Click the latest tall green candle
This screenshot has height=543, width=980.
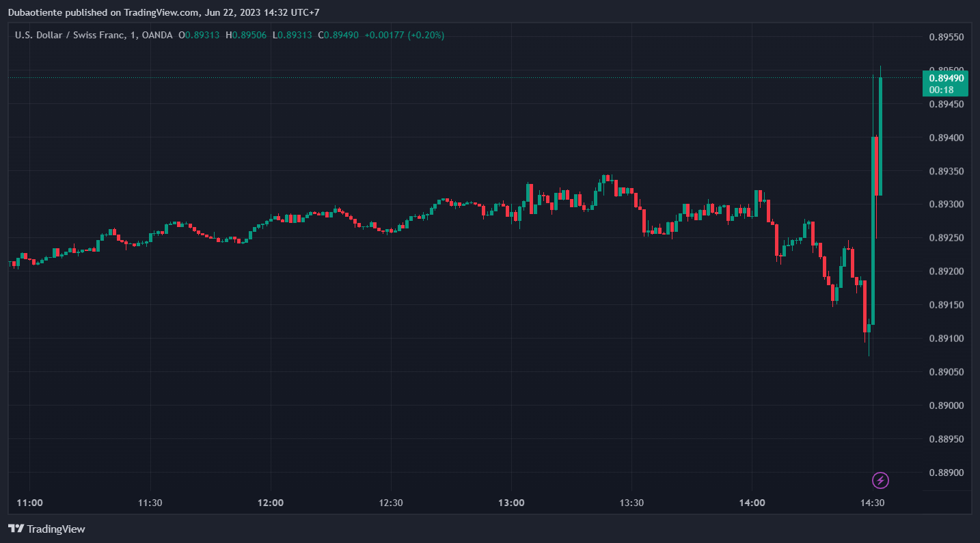880,137
